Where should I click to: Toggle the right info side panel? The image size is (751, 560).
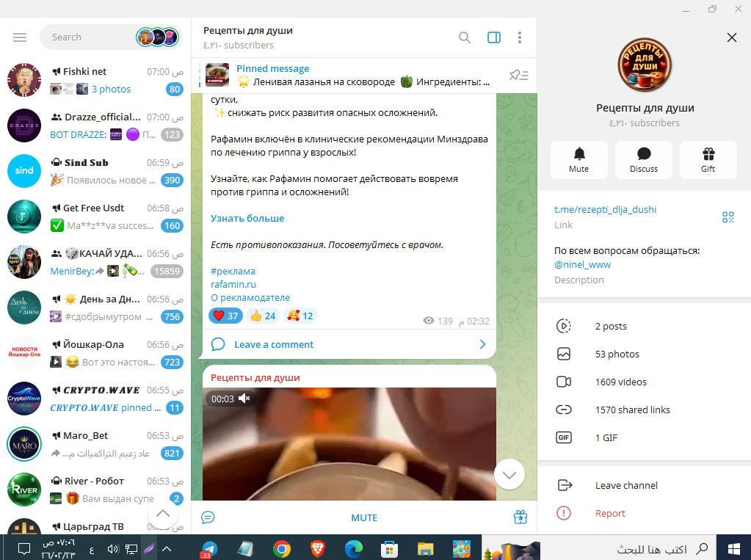pyautogui.click(x=494, y=37)
